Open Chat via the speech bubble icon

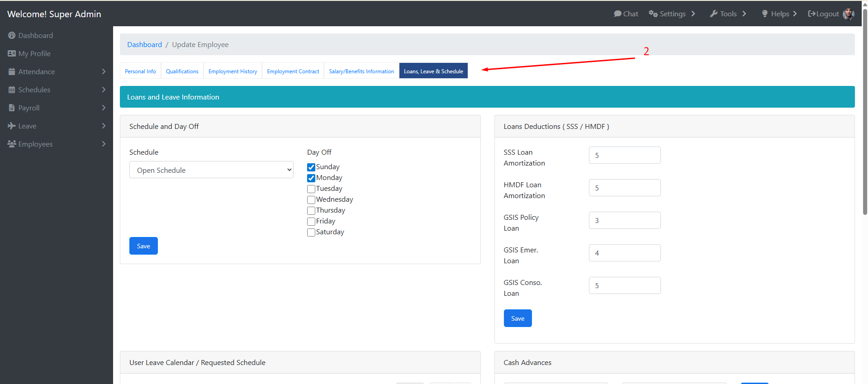pyautogui.click(x=617, y=14)
